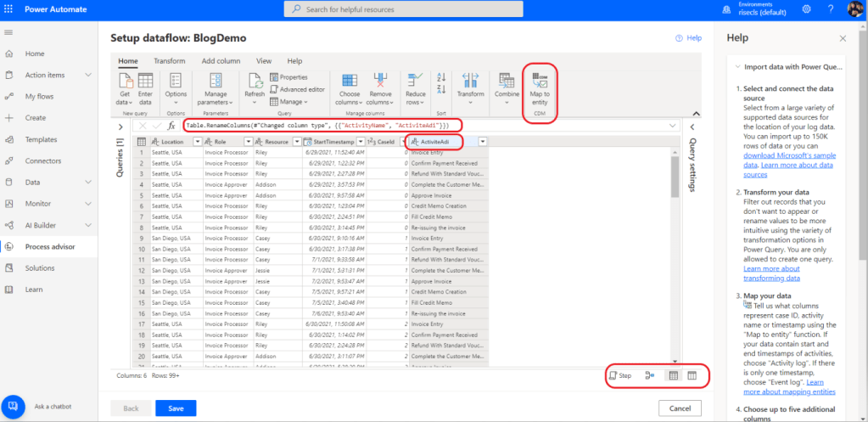Screen dimensions: 868x422
Task: Expand the Query settings pane
Action: coord(691,127)
